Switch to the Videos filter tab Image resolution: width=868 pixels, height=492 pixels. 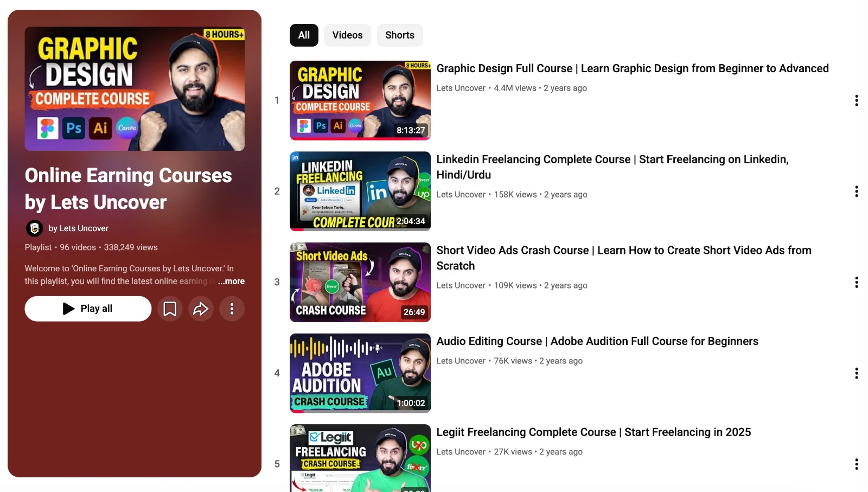(347, 35)
